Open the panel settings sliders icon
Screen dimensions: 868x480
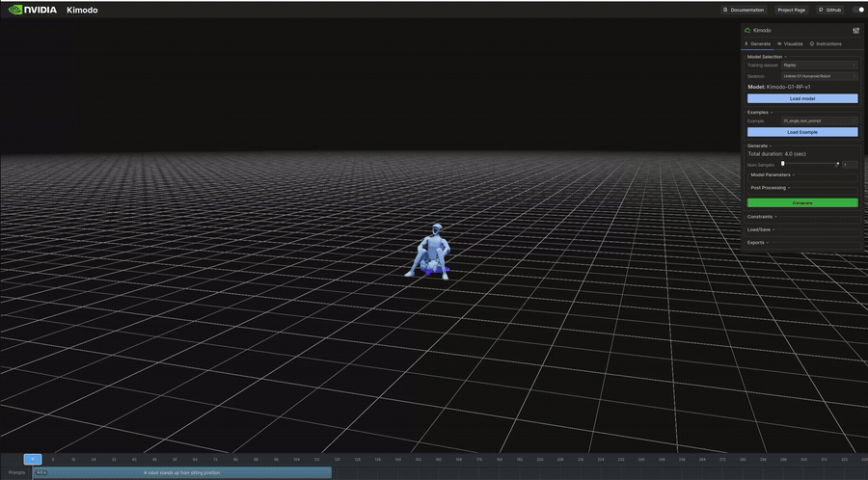point(855,31)
